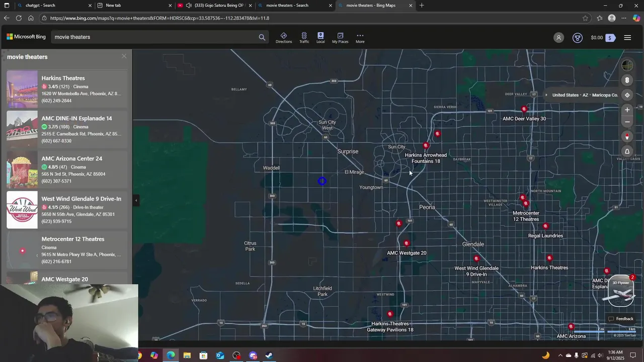Viewport: 644px width, 362px height.
Task: Select the Harkins Arrowhead Fountains 18 pin
Action: click(x=426, y=145)
